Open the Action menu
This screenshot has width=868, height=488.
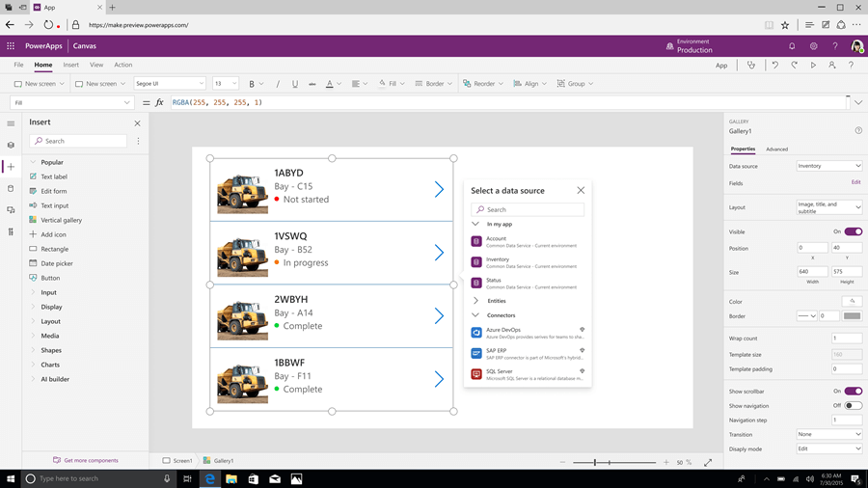coord(122,65)
